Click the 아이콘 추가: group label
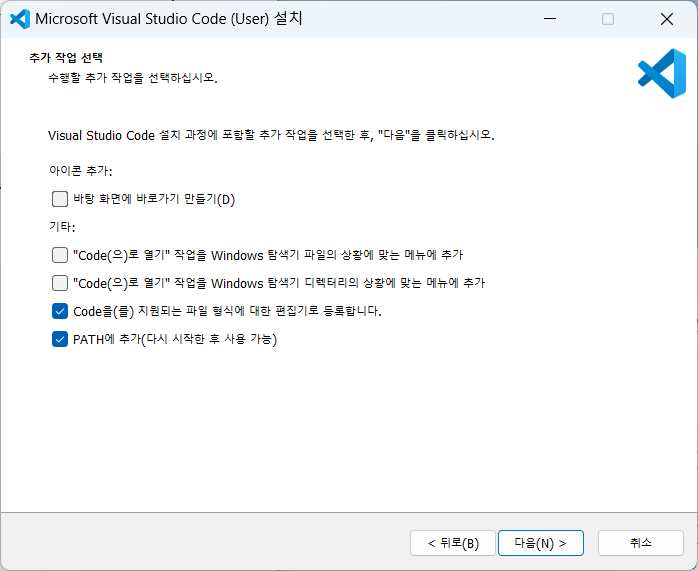The height and width of the screenshot is (571, 698). [81, 170]
